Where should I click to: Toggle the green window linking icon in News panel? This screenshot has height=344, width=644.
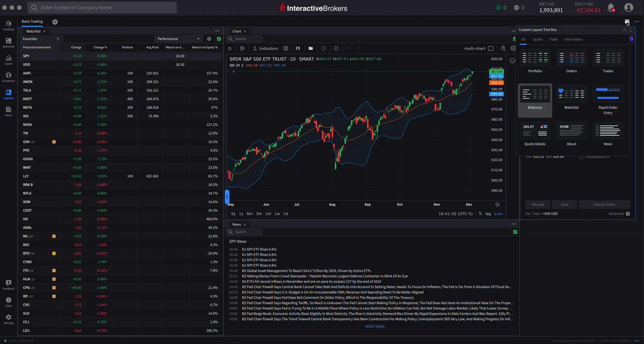515,232
